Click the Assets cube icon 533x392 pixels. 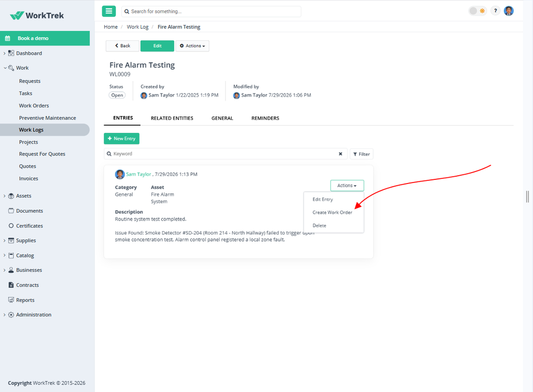pos(11,196)
